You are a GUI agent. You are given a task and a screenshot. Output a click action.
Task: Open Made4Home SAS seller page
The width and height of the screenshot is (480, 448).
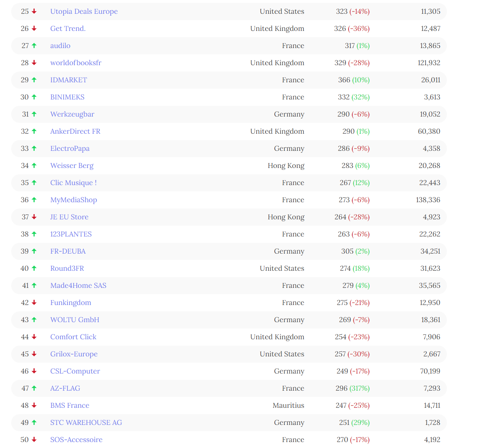78,286
